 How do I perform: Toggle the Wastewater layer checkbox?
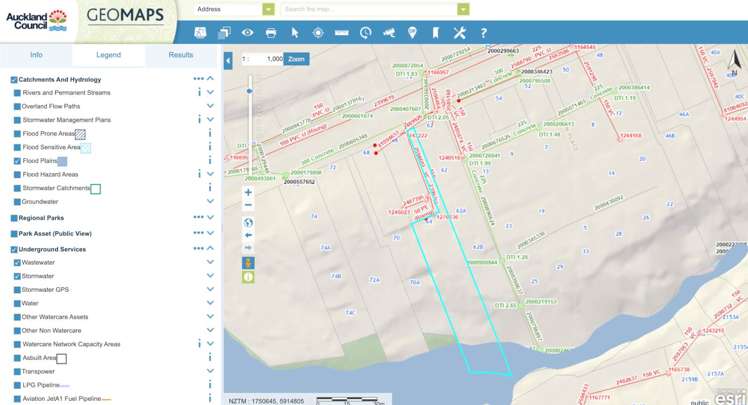(17, 262)
